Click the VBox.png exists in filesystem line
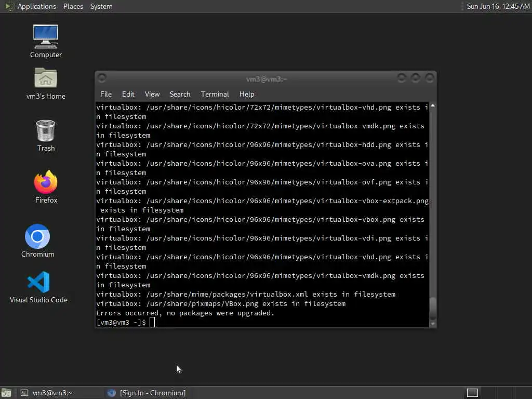Viewport: 532px width, 399px height. pos(220,303)
